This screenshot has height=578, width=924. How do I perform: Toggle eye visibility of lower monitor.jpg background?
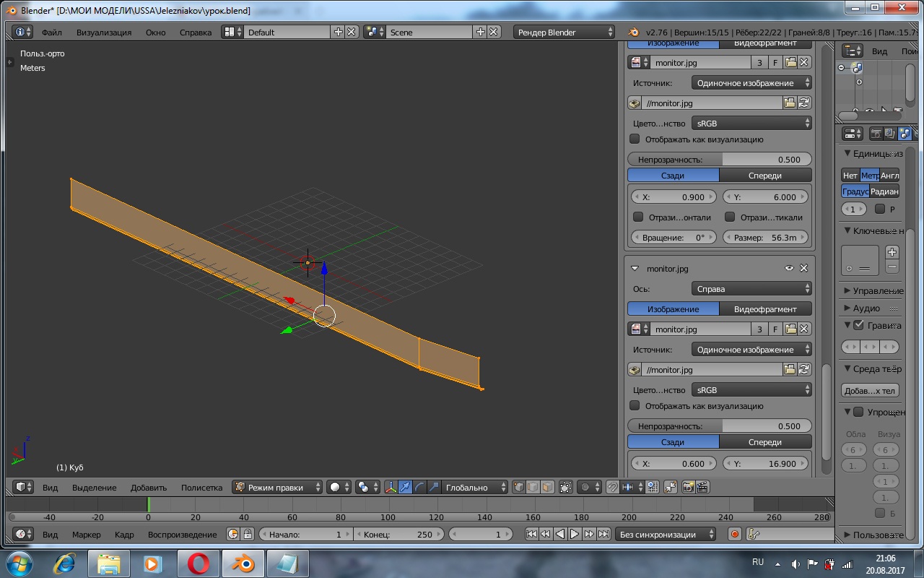coord(789,269)
